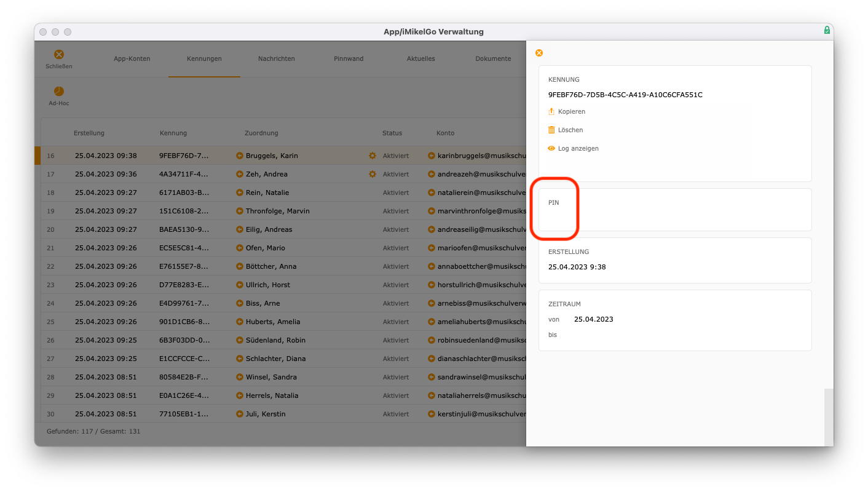Open gear icon in Zeh, Andrea row

[x=372, y=174]
